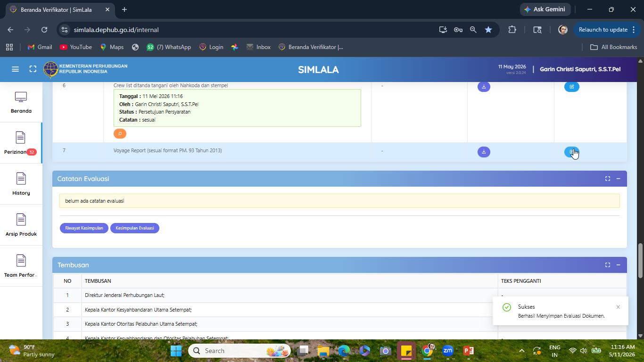This screenshot has width=644, height=362.
Task: Click the taskbar Search box
Action: pyautogui.click(x=239, y=351)
